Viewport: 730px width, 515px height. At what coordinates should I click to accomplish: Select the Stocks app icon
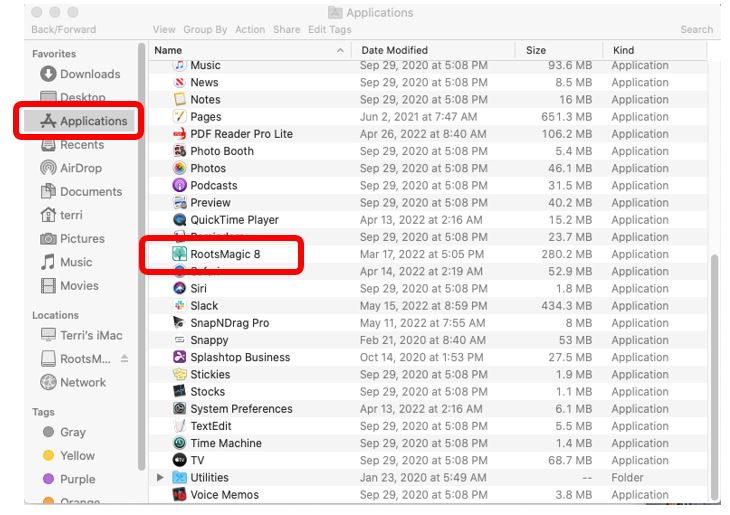pyautogui.click(x=180, y=392)
